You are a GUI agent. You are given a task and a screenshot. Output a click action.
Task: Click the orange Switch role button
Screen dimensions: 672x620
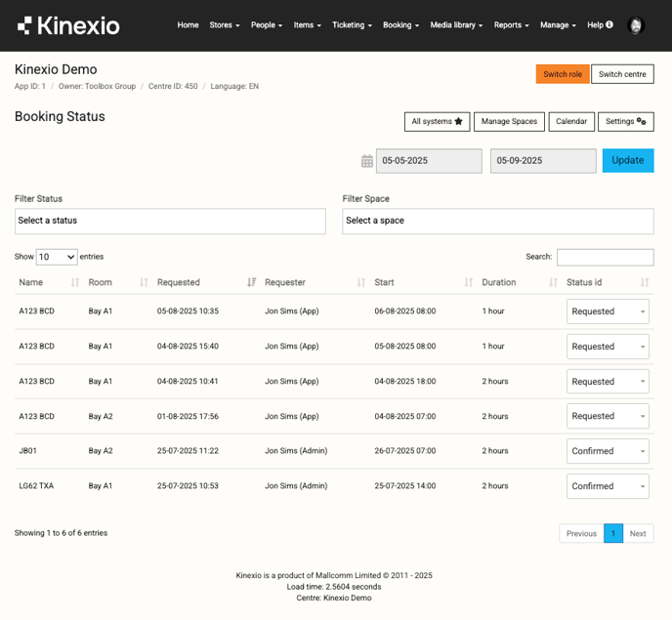562,74
